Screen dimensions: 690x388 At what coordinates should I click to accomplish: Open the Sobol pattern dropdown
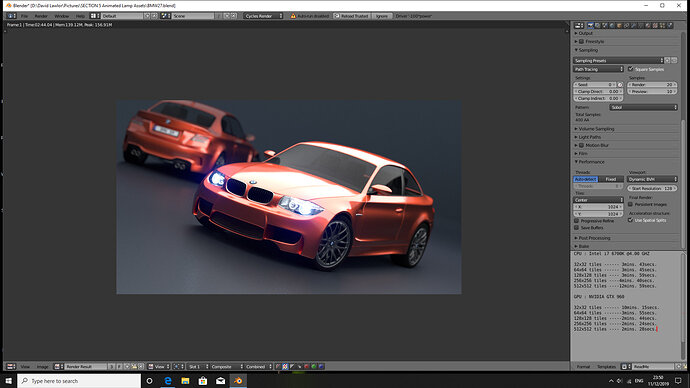pyautogui.click(x=643, y=107)
